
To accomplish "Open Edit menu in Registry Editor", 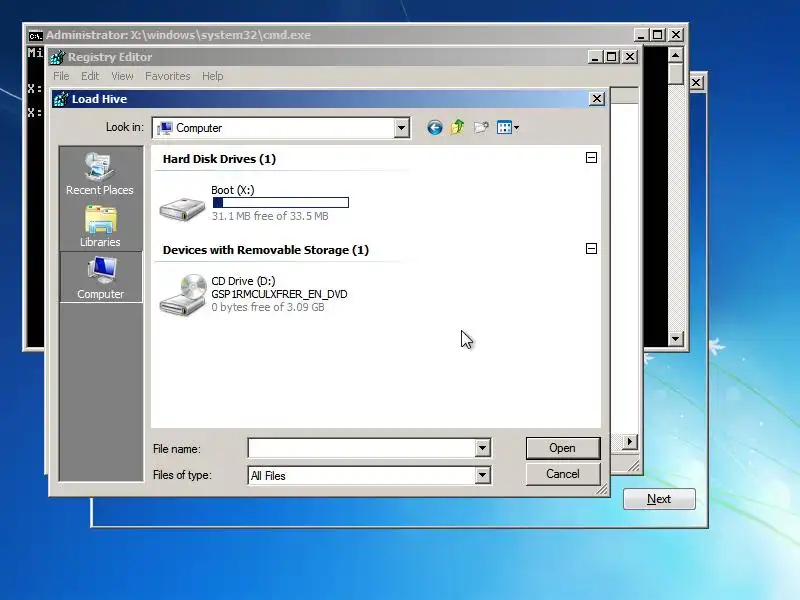I will click(x=90, y=76).
